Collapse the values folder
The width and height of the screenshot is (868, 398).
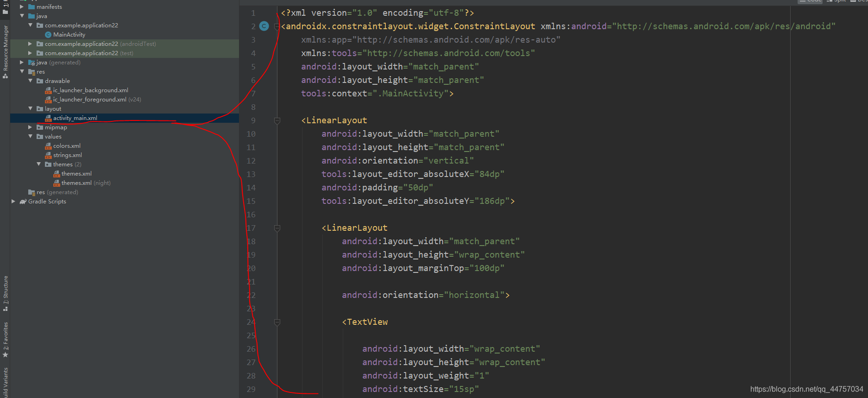30,136
